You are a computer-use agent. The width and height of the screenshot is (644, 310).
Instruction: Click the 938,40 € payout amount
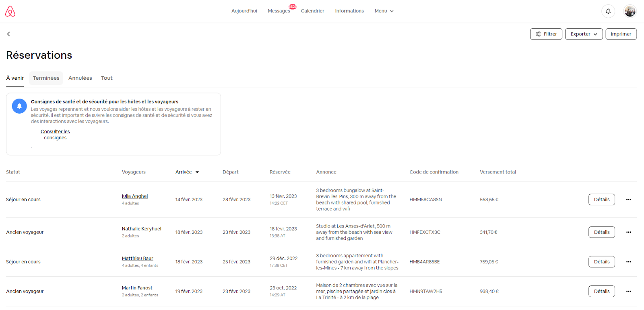tap(489, 291)
